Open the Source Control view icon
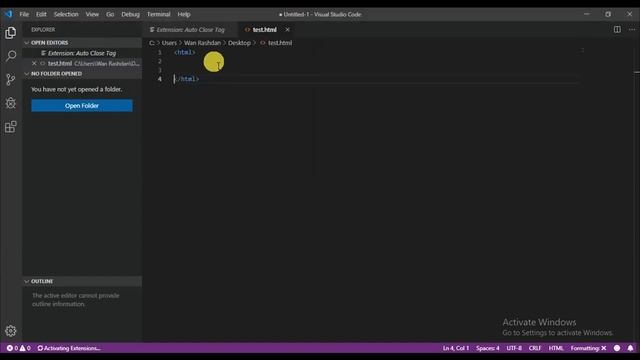Screen dimensions: 640x360 (x=11, y=79)
